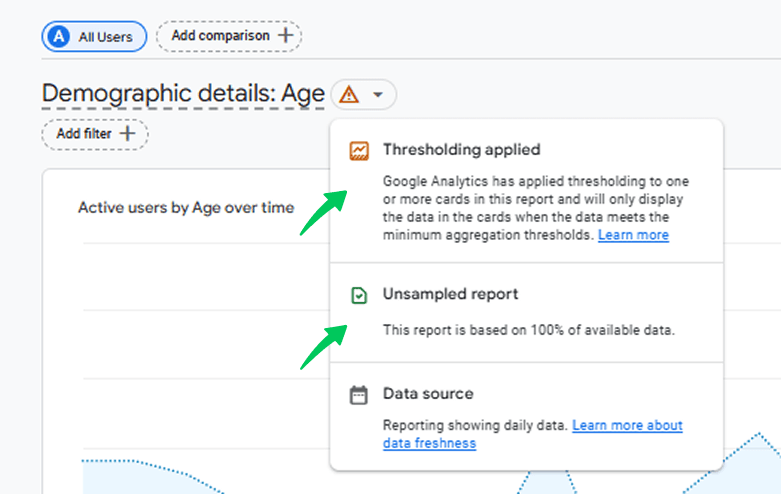Click the blue 'A' segment badge
The width and height of the screenshot is (781, 494).
tap(60, 37)
